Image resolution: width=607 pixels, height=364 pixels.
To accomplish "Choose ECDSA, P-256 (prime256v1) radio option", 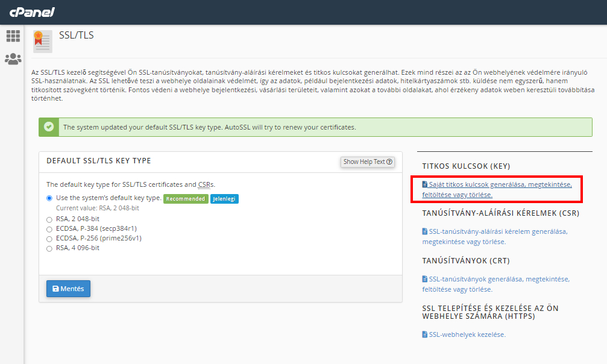I will tap(49, 239).
